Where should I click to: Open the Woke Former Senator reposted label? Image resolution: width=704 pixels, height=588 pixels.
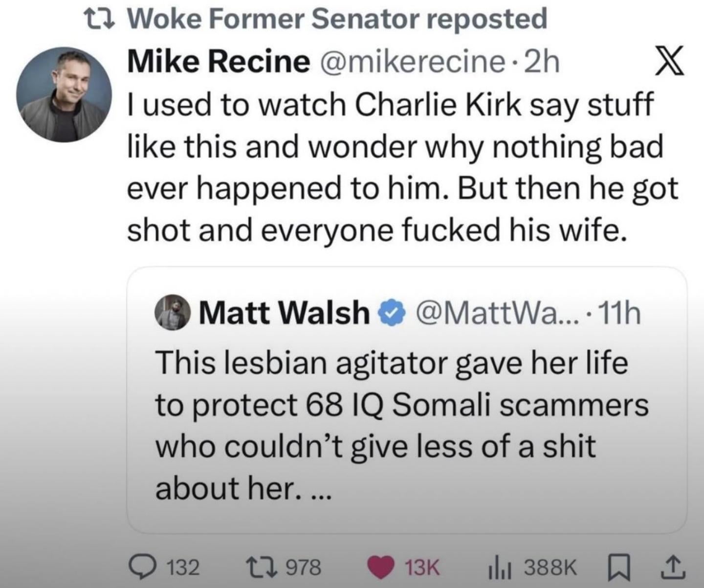pyautogui.click(x=338, y=20)
